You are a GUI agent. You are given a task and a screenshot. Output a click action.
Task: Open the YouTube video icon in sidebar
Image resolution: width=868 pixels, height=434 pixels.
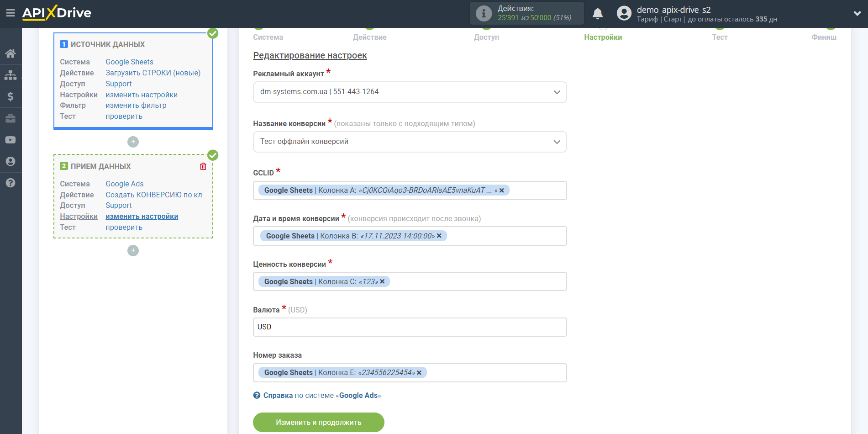point(11,140)
